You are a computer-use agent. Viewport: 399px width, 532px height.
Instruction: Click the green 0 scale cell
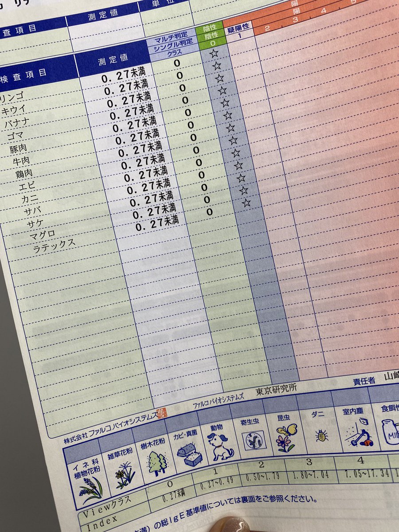(x=213, y=43)
